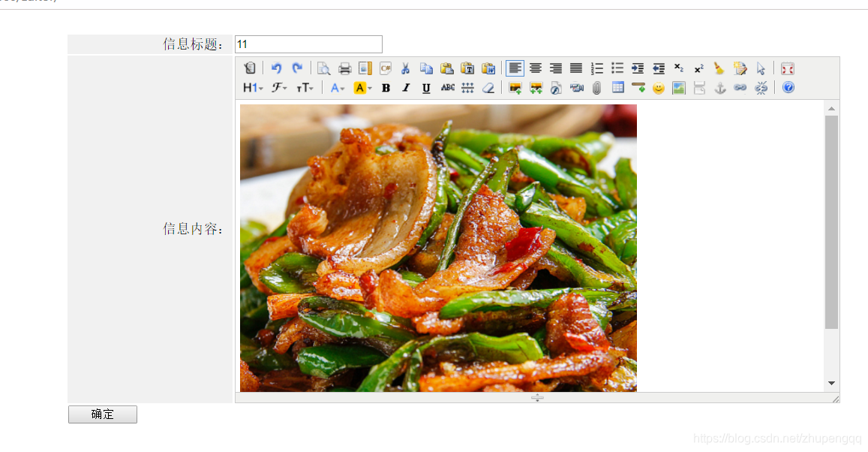
Task: Toggle italic formatting
Action: [406, 88]
